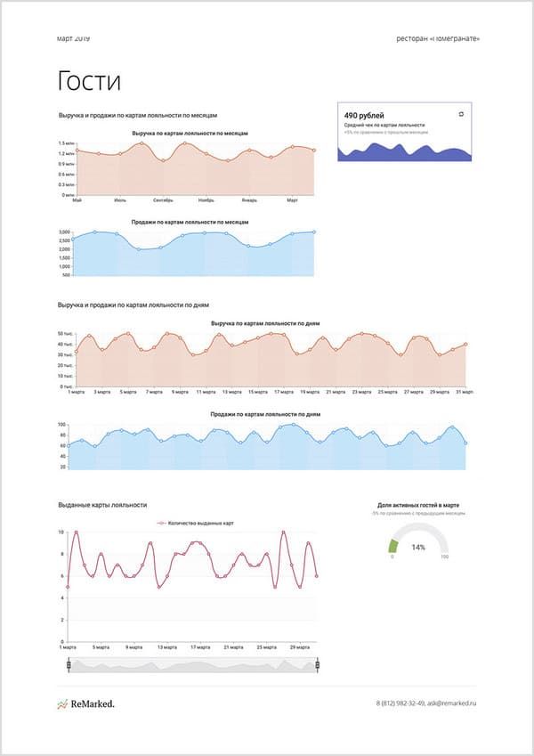Grab right handle of the date range slider

pyautogui.click(x=317, y=665)
